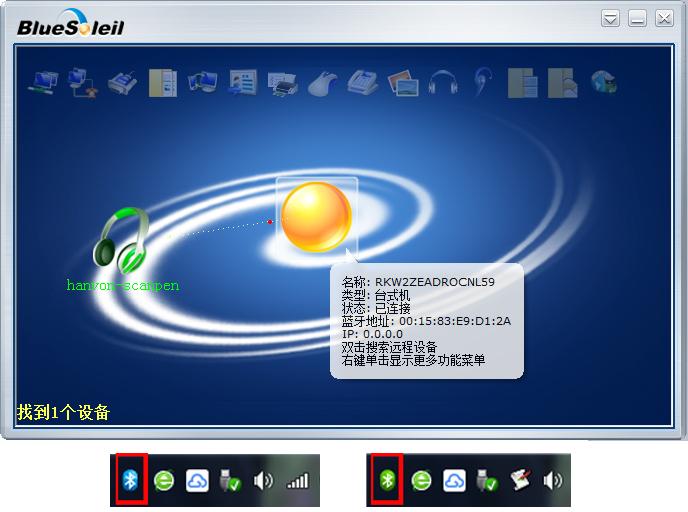
Task: Open 360 browser icon beside green Bluetooth icon
Action: 421,481
